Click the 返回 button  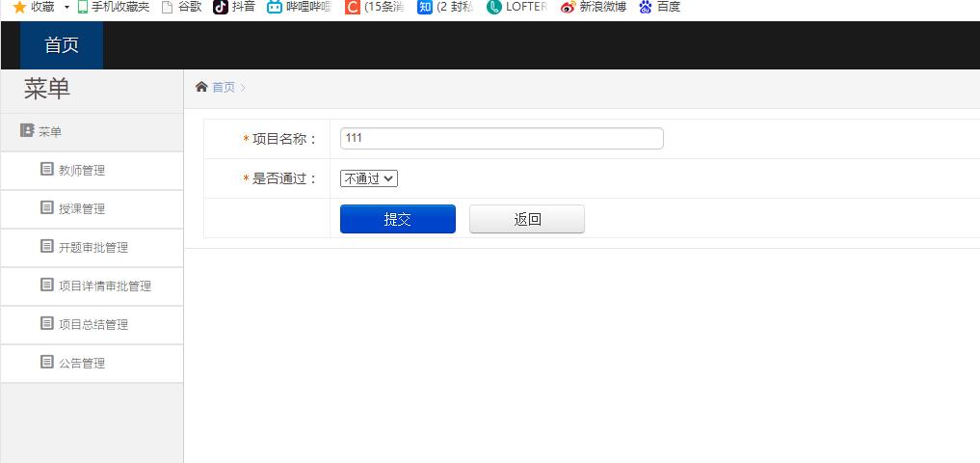pyautogui.click(x=527, y=219)
